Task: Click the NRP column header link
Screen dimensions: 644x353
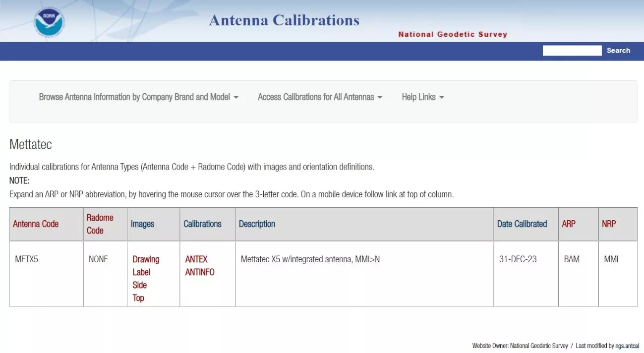Action: tap(609, 224)
